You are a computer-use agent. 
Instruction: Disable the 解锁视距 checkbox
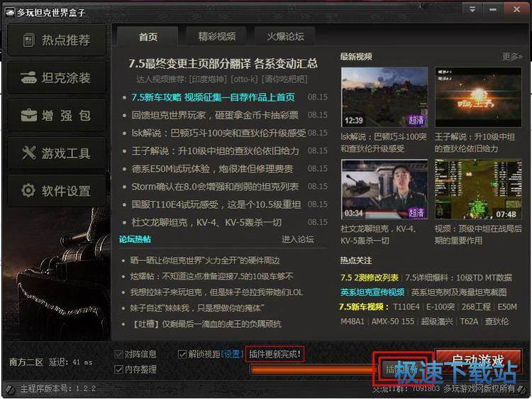coord(182,354)
